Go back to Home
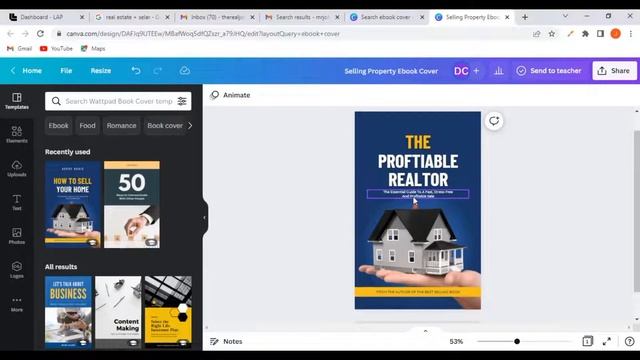640x360 pixels. (27, 71)
